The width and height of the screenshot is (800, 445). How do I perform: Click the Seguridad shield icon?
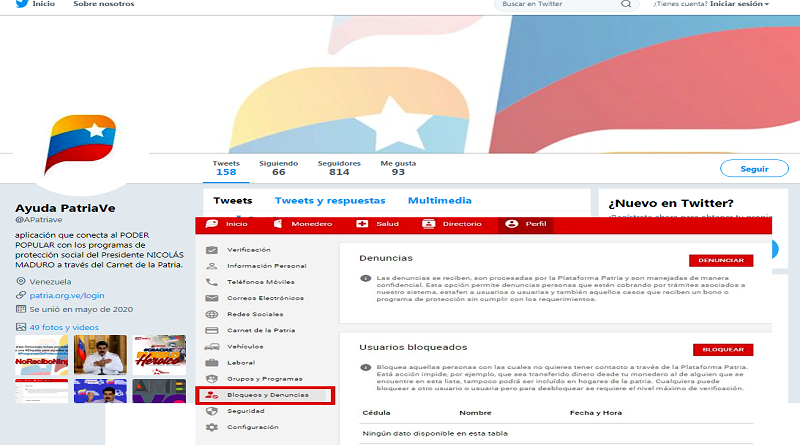tap(212, 411)
